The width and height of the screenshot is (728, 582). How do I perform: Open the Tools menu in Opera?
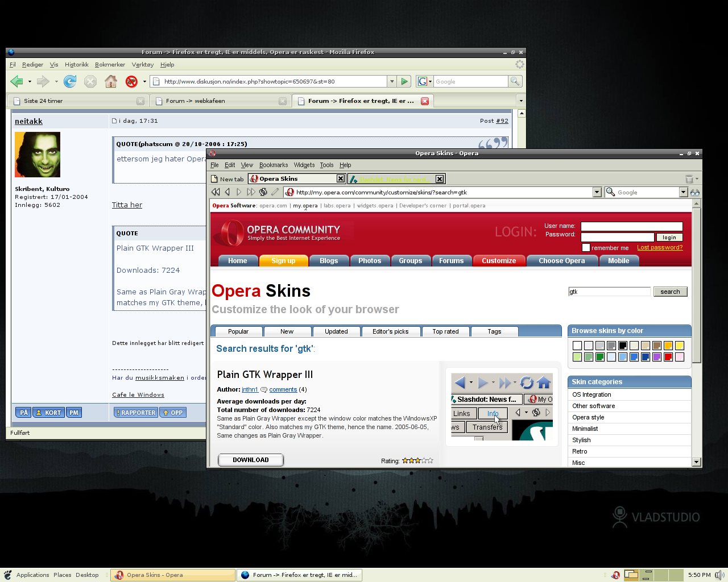point(326,165)
